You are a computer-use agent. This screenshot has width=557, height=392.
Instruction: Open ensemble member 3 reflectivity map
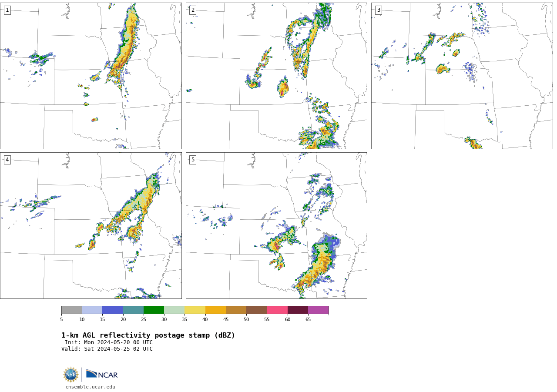click(x=462, y=76)
